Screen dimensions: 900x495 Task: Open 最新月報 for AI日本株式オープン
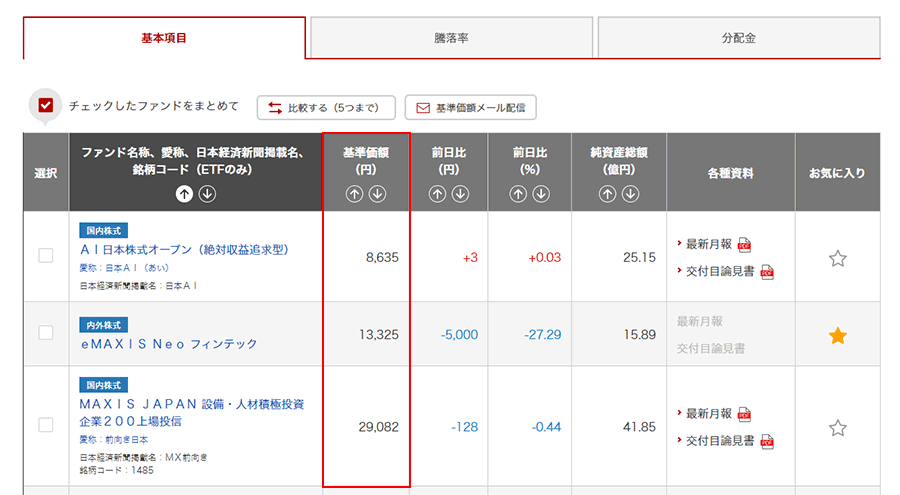coord(709,244)
